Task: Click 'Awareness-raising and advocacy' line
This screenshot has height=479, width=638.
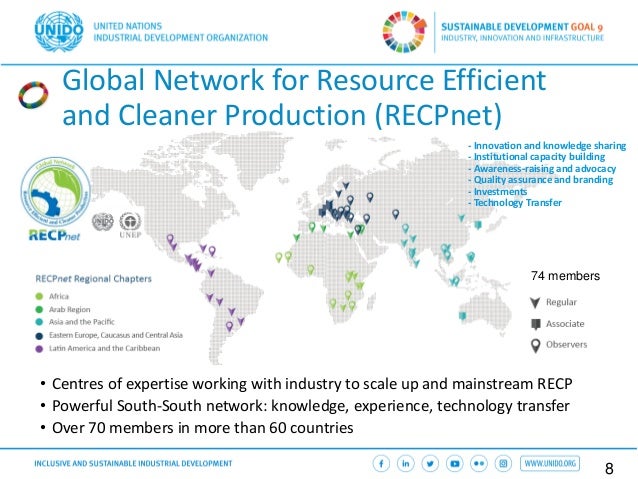Action: pyautogui.click(x=542, y=168)
